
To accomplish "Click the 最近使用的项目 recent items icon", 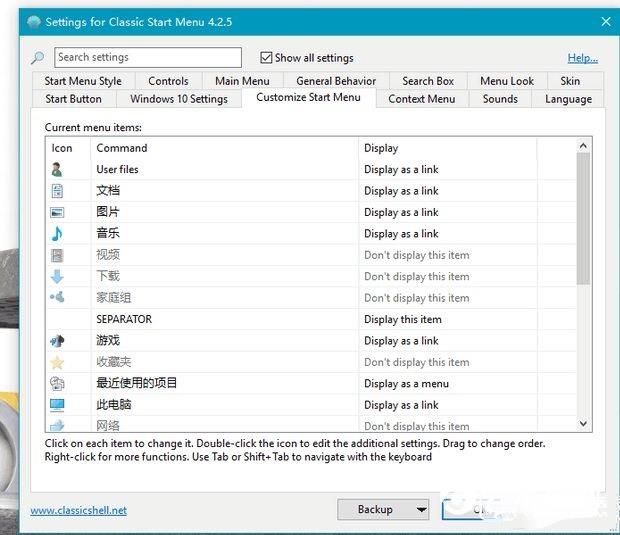I will pyautogui.click(x=57, y=383).
